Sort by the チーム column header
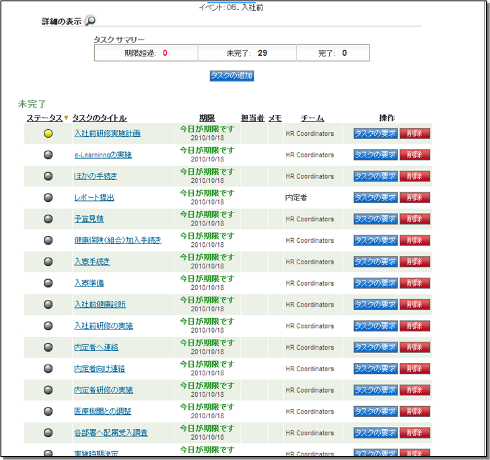This screenshot has width=490, height=460. click(312, 118)
